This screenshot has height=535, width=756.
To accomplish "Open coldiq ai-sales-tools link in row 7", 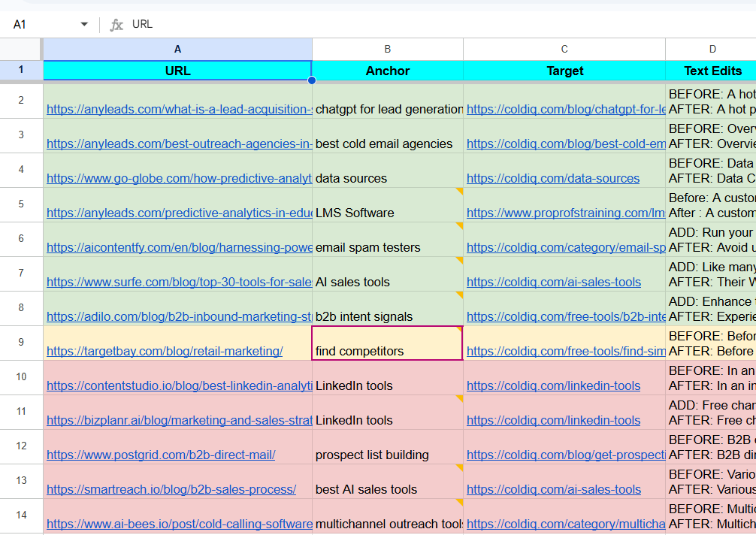I will (x=554, y=283).
